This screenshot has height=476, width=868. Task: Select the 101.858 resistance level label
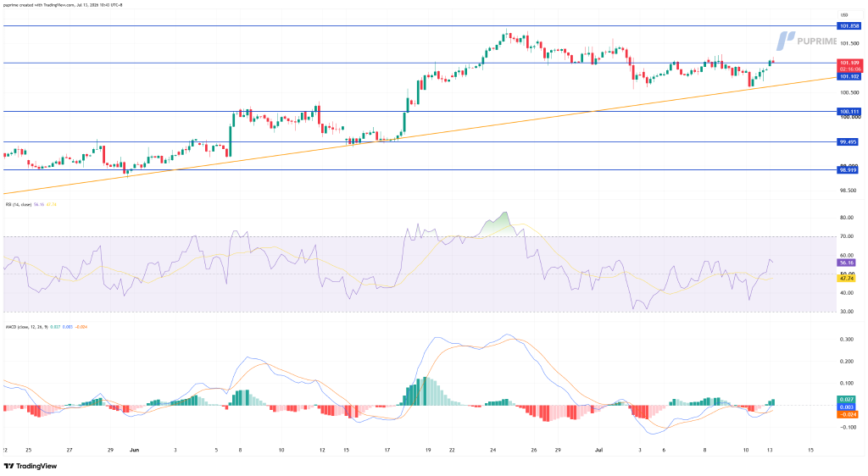pos(849,26)
